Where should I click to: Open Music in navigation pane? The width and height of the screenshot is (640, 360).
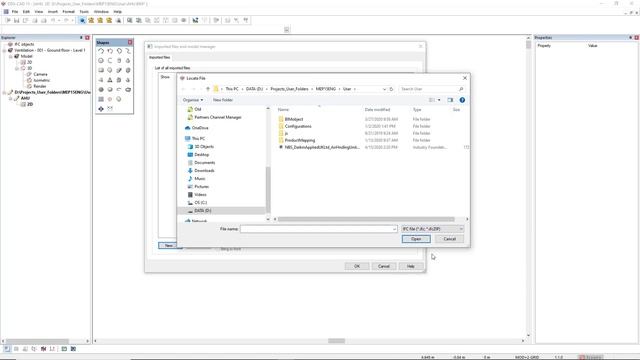click(x=200, y=179)
